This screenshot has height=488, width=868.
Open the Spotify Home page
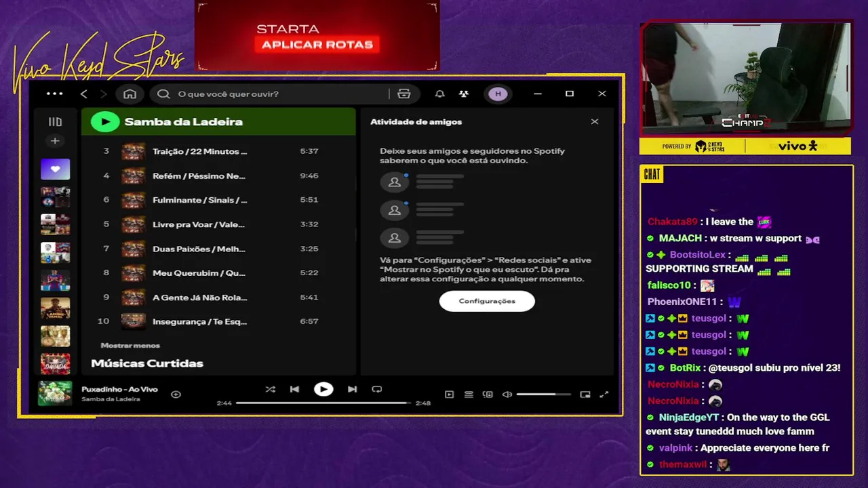(130, 94)
